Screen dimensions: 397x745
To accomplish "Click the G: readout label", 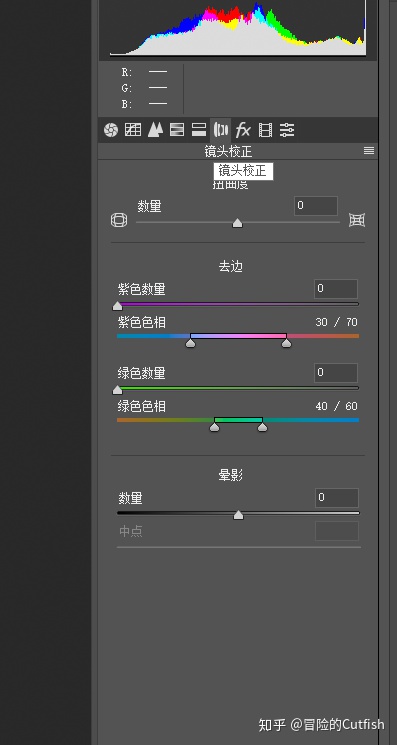I will pos(127,88).
